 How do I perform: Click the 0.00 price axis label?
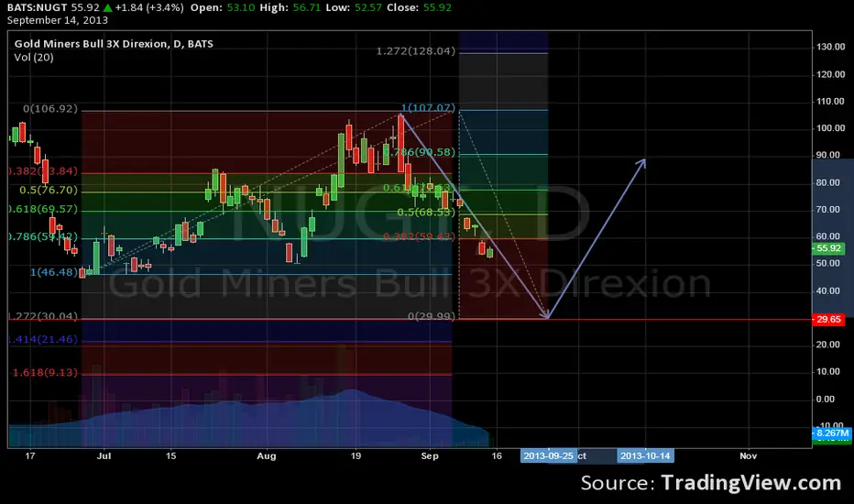point(826,399)
